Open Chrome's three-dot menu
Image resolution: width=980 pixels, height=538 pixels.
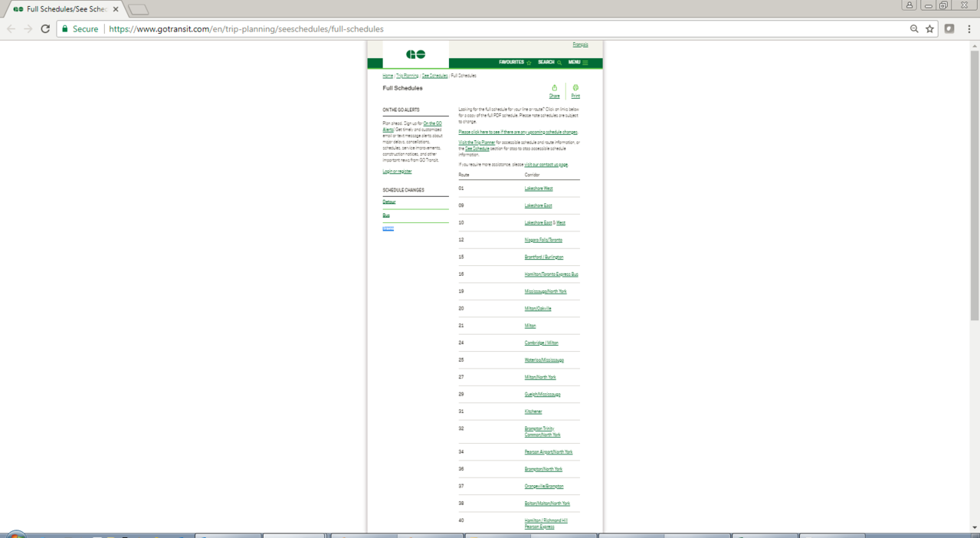click(969, 29)
